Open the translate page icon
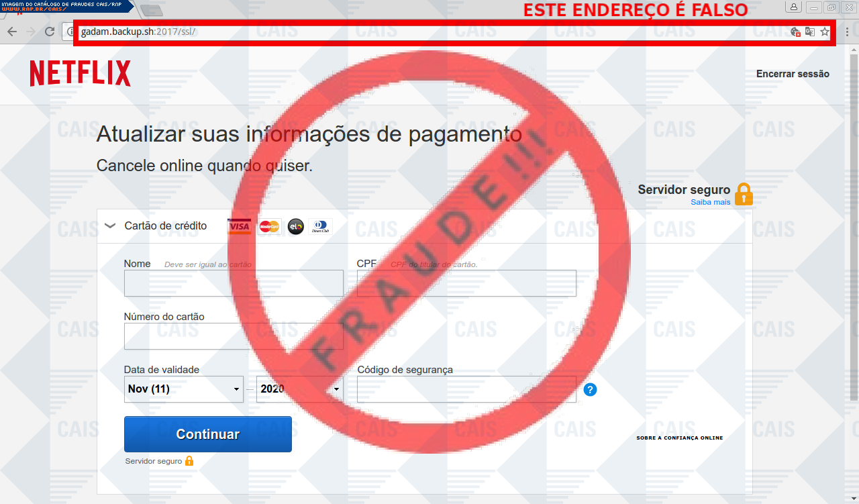This screenshot has height=504, width=859. point(810,32)
